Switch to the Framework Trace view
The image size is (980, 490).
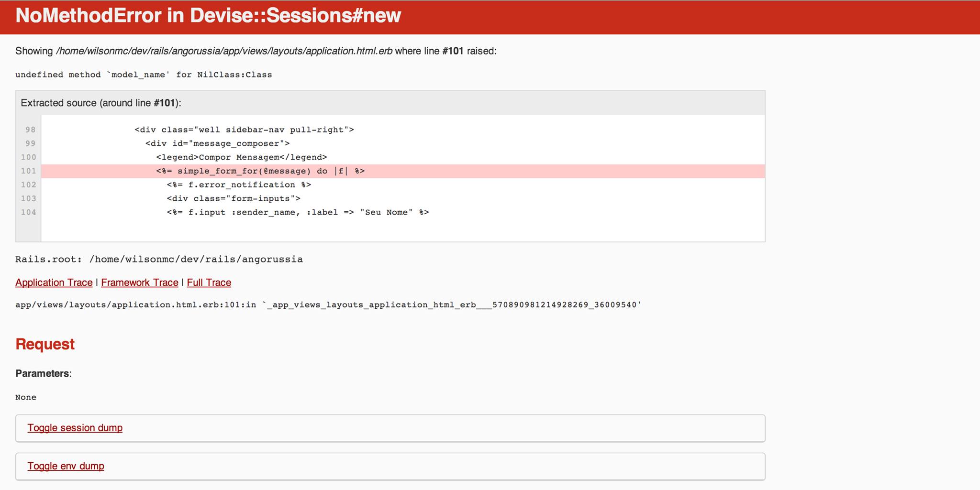139,283
